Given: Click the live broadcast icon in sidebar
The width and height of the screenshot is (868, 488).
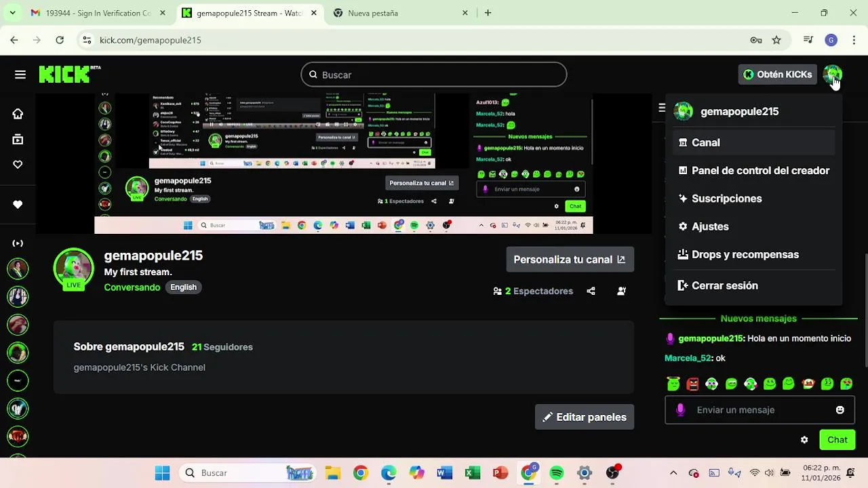Looking at the screenshot, I should (x=18, y=243).
